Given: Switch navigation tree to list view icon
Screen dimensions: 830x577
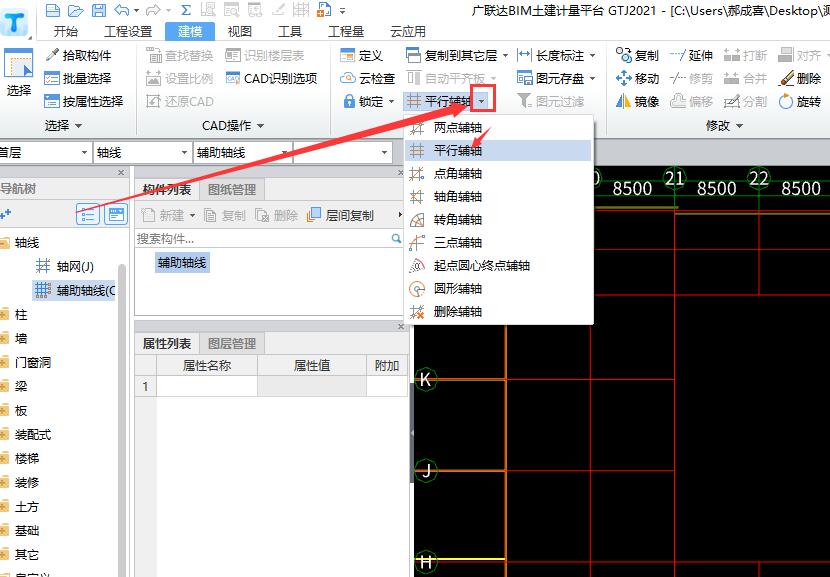Looking at the screenshot, I should tap(88, 215).
